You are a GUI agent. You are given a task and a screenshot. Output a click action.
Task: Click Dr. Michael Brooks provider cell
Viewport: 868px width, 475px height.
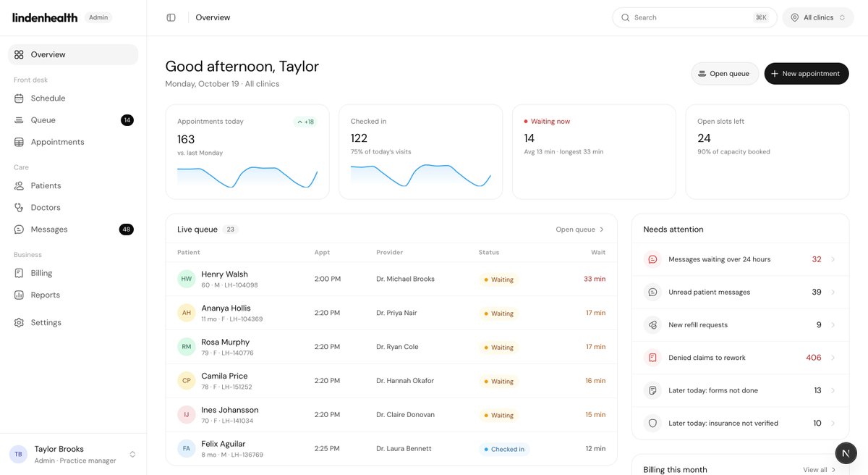pos(406,279)
